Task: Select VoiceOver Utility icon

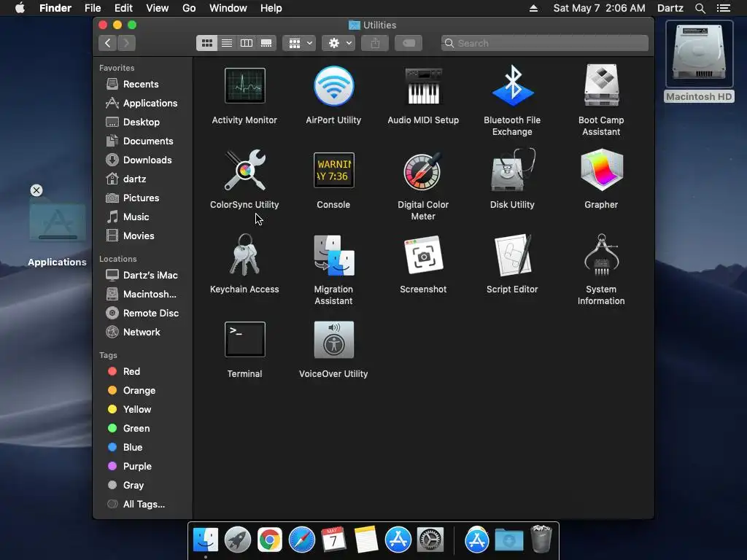Action: 333,340
